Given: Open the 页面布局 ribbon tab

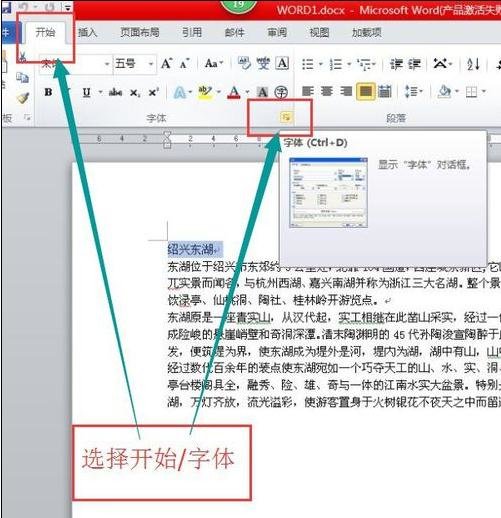Looking at the screenshot, I should 140,32.
